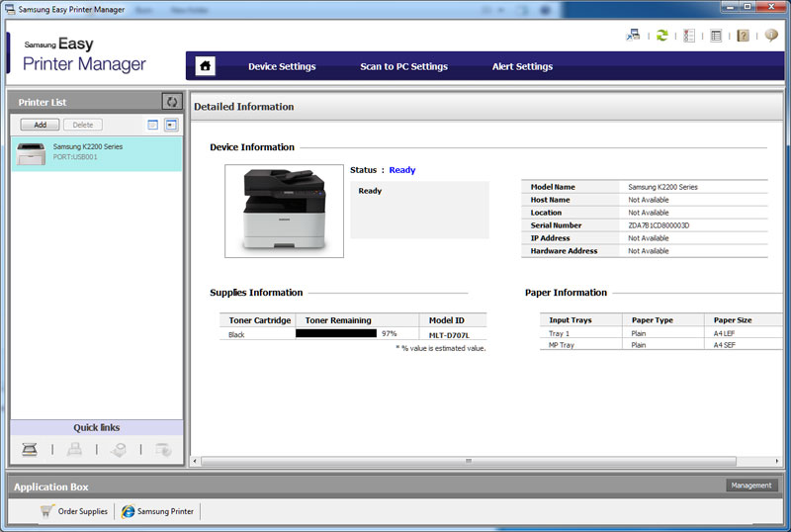Click the Location row label
The image size is (791, 532).
(x=546, y=213)
